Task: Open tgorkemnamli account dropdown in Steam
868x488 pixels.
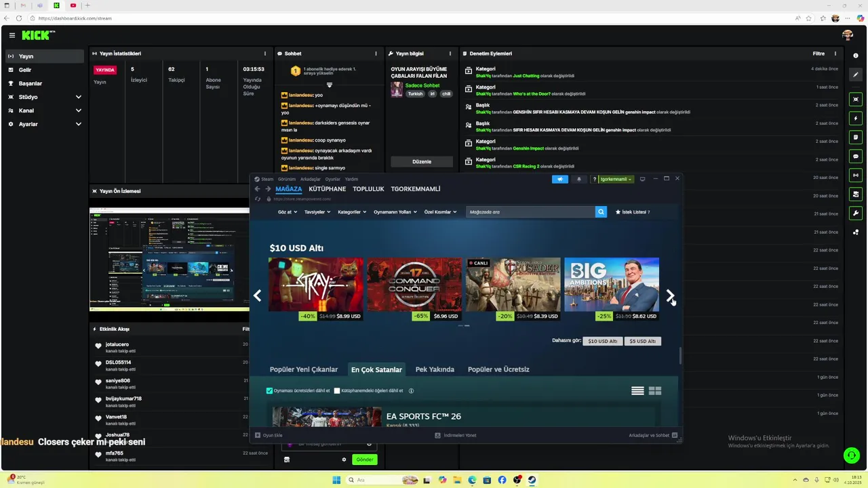Action: 616,179
